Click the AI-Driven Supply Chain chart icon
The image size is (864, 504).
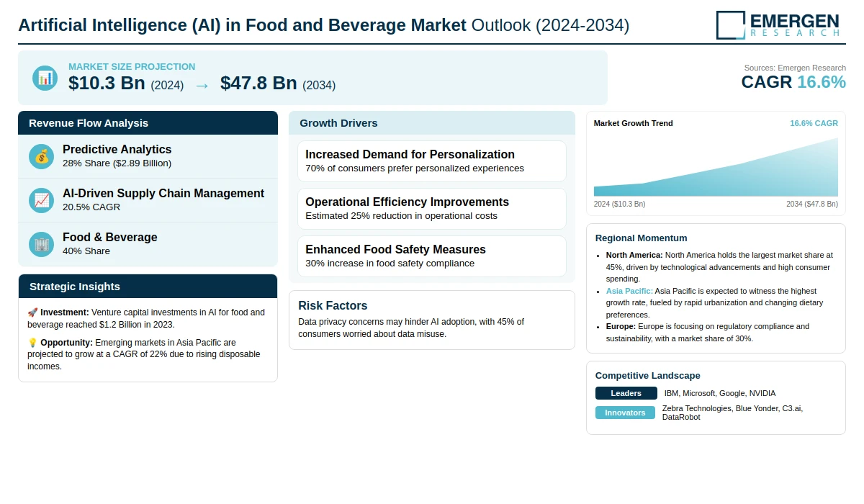pyautogui.click(x=42, y=200)
